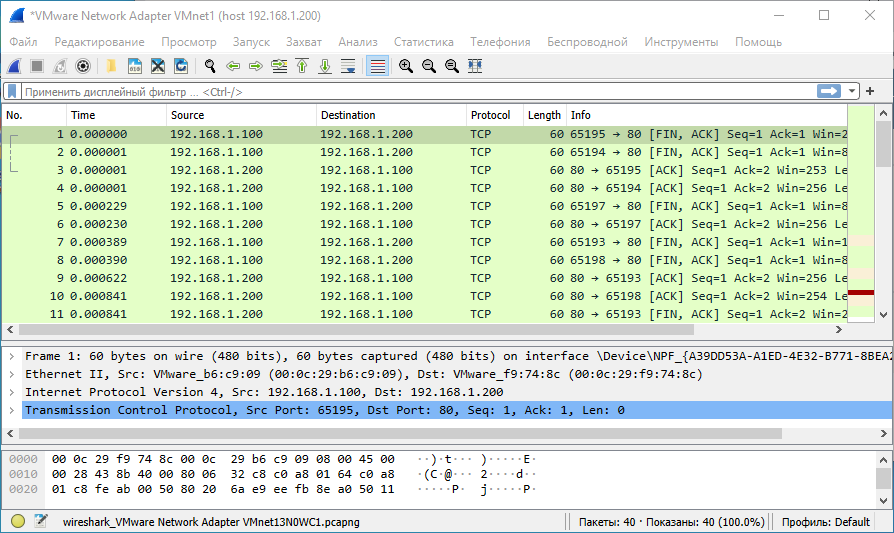
Task: Toggle packet colorization rules button
Action: [377, 66]
